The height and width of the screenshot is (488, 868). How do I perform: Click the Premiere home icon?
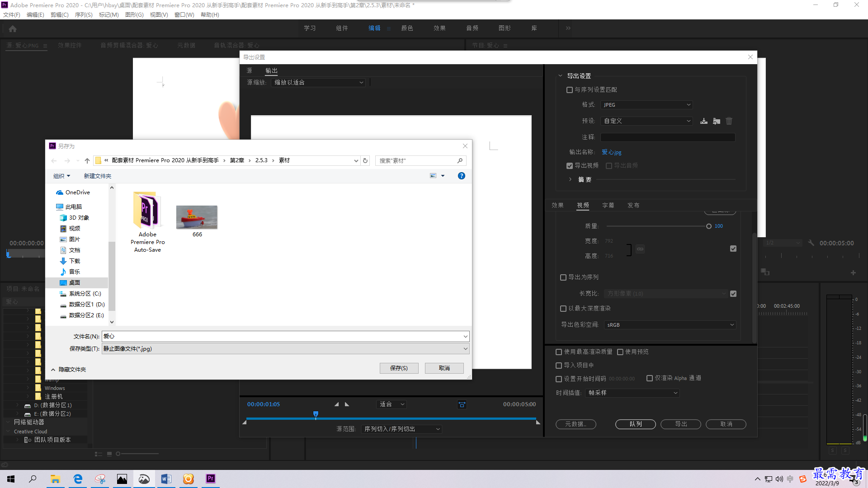[x=13, y=28]
